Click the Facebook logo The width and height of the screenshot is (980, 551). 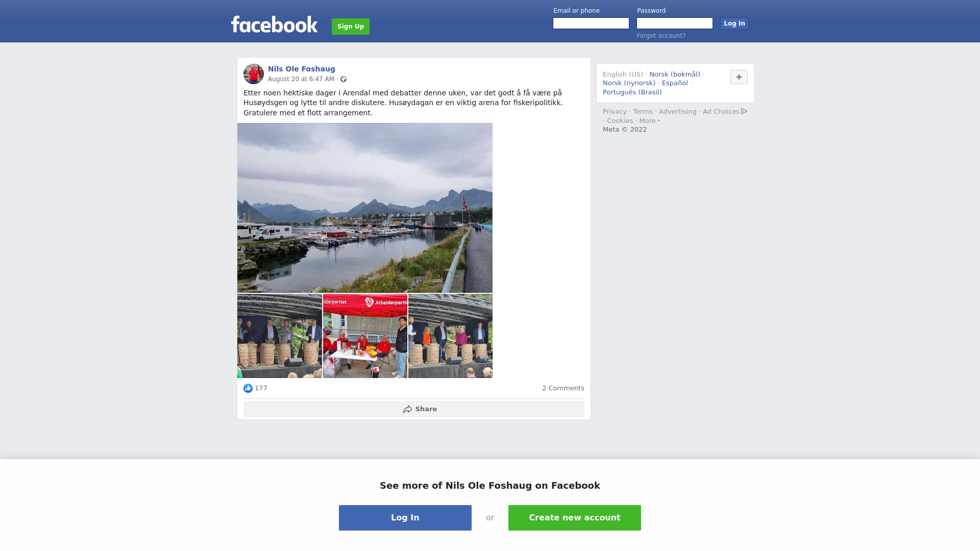[x=274, y=24]
